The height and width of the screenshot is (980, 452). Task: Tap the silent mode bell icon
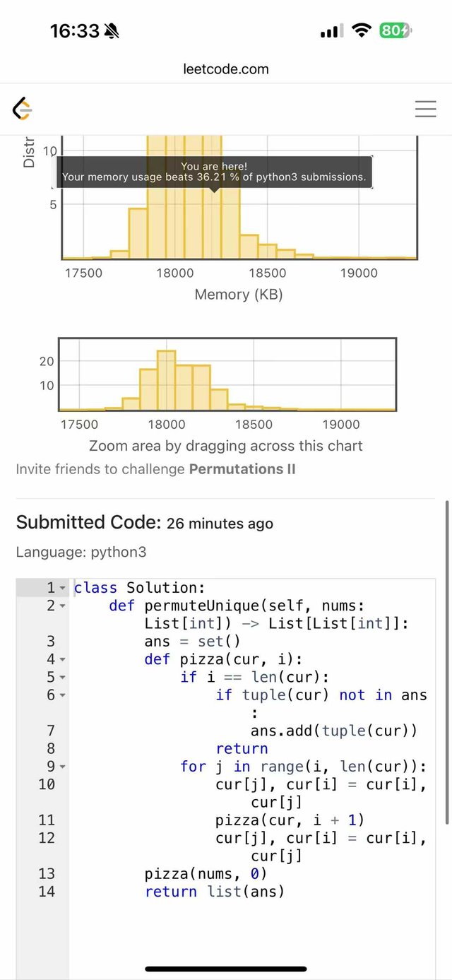112,30
